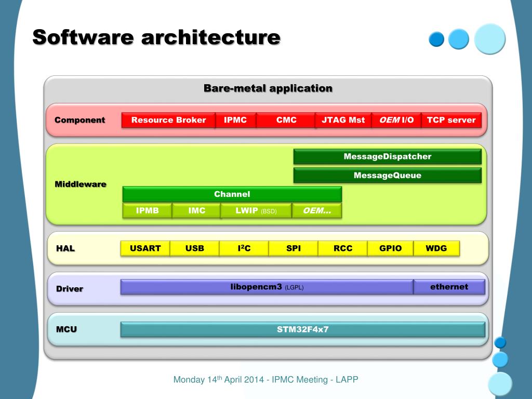Select the I²C HAL block

click(x=244, y=248)
